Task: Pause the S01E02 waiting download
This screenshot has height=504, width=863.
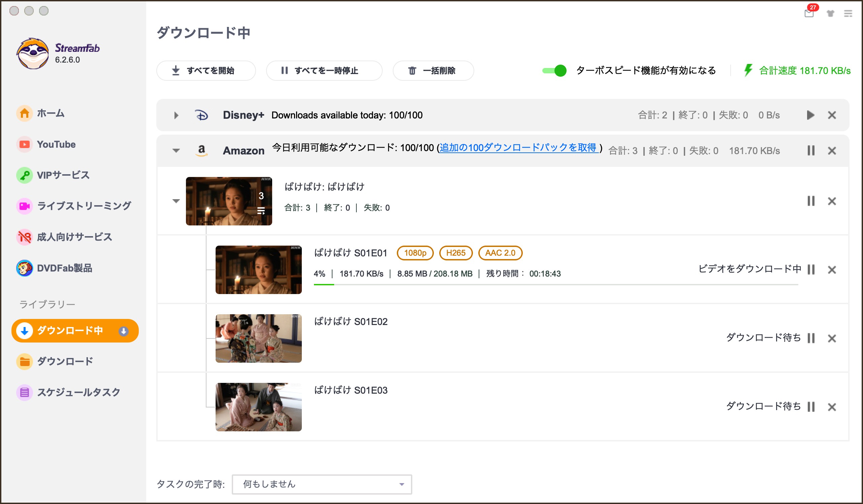Action: [x=810, y=338]
